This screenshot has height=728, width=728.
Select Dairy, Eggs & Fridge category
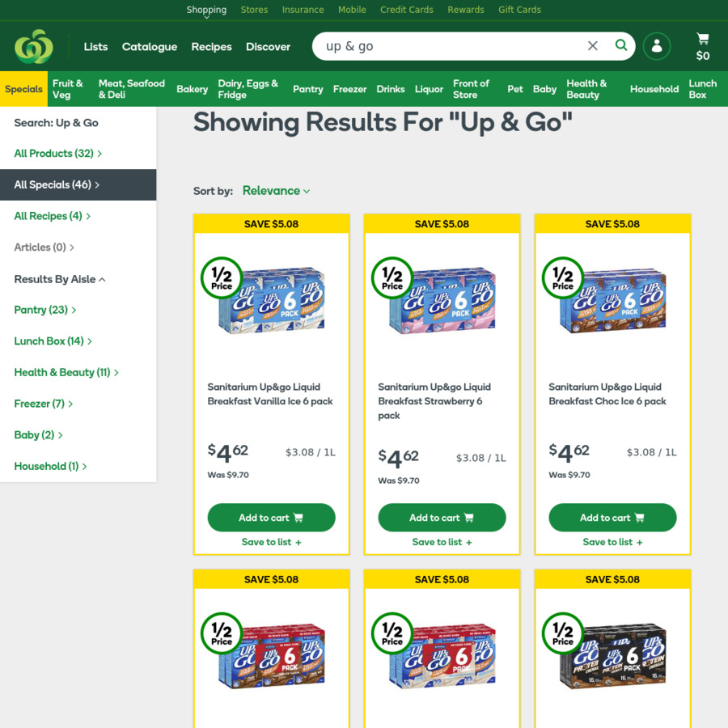(x=248, y=89)
